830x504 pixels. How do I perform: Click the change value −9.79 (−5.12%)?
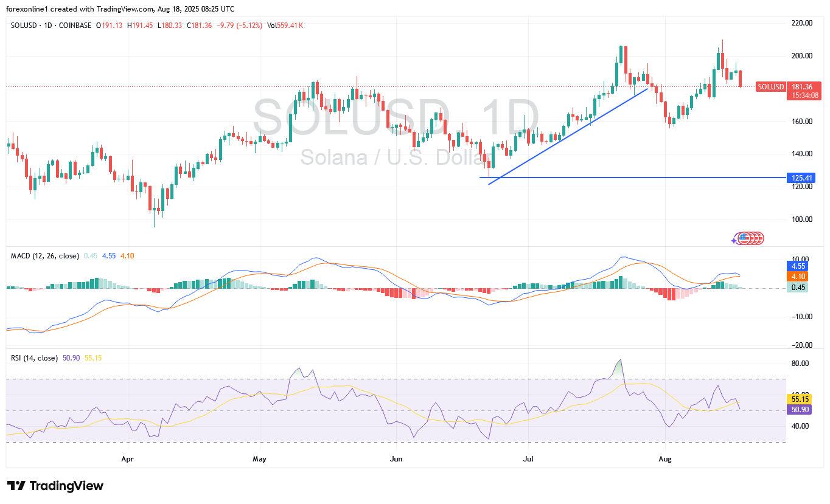(x=239, y=26)
